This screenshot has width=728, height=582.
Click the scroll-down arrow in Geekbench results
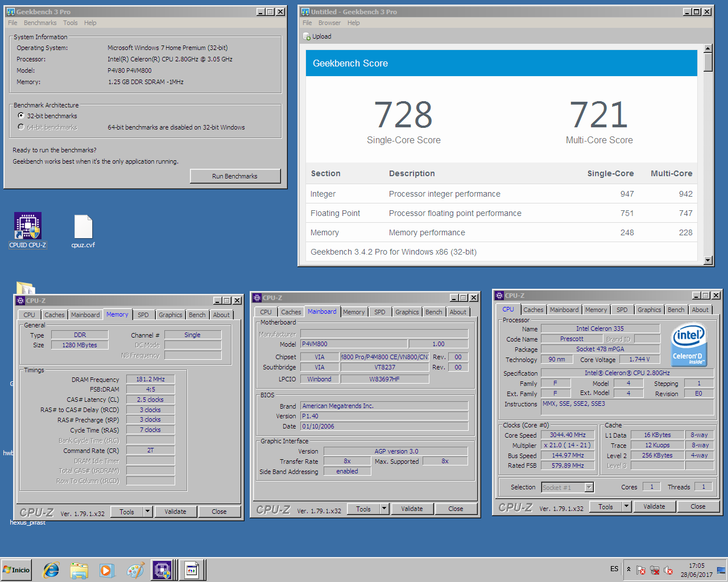click(x=708, y=260)
